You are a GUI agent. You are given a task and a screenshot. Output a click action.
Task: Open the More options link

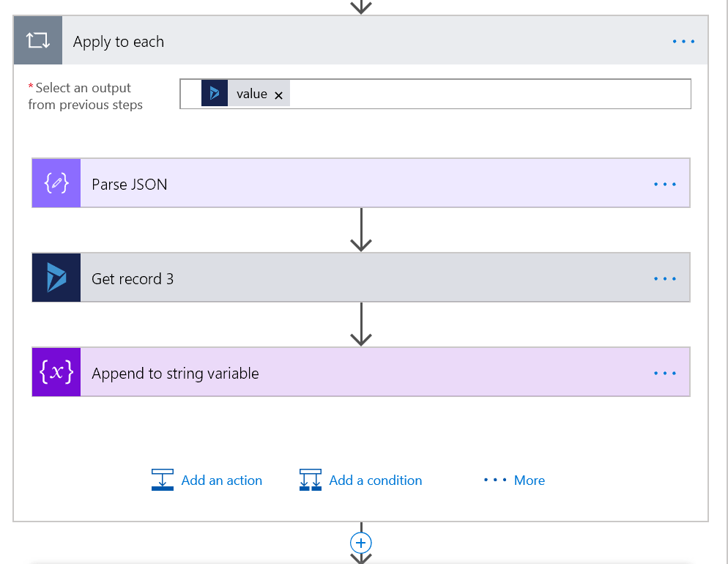[x=515, y=480]
